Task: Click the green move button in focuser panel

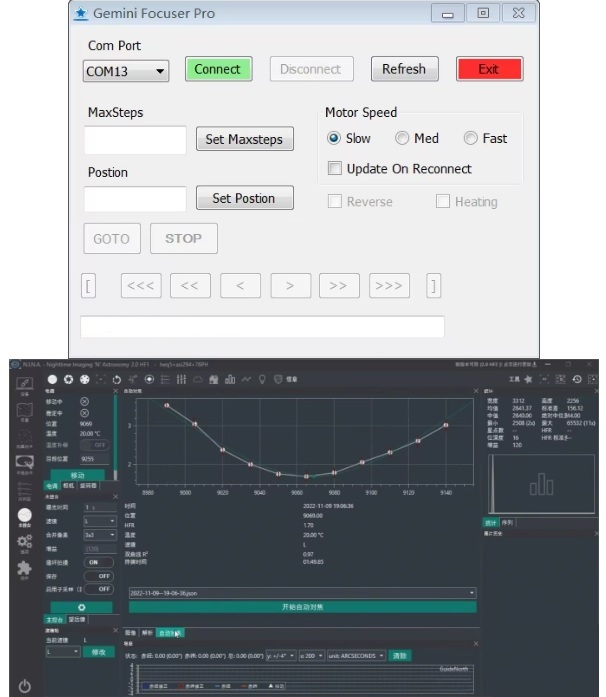Action: [78, 475]
